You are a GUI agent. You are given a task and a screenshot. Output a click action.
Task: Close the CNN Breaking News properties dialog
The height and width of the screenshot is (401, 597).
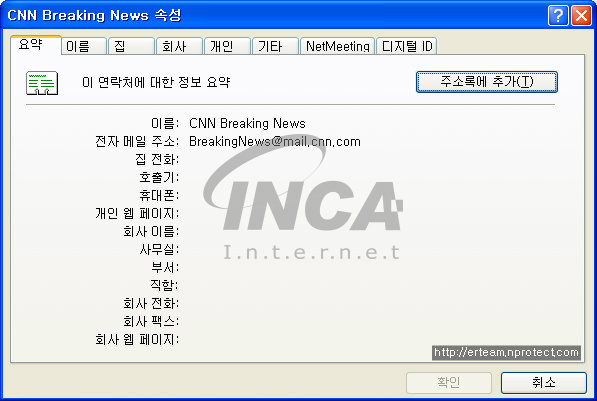pos(581,16)
